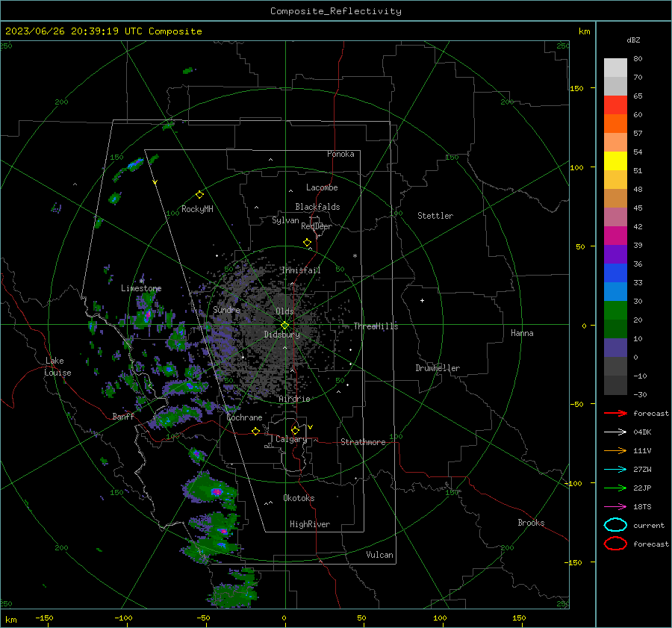Click the Blackfalds city label

point(317,207)
